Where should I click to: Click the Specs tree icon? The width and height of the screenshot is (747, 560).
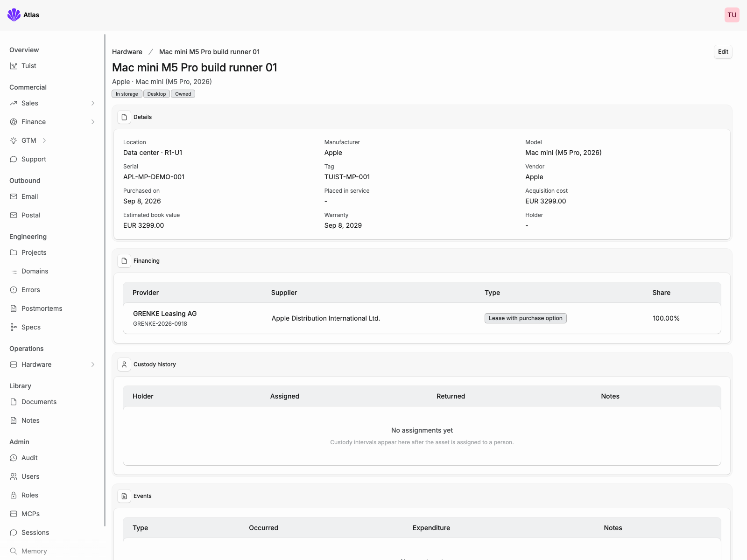[14, 327]
